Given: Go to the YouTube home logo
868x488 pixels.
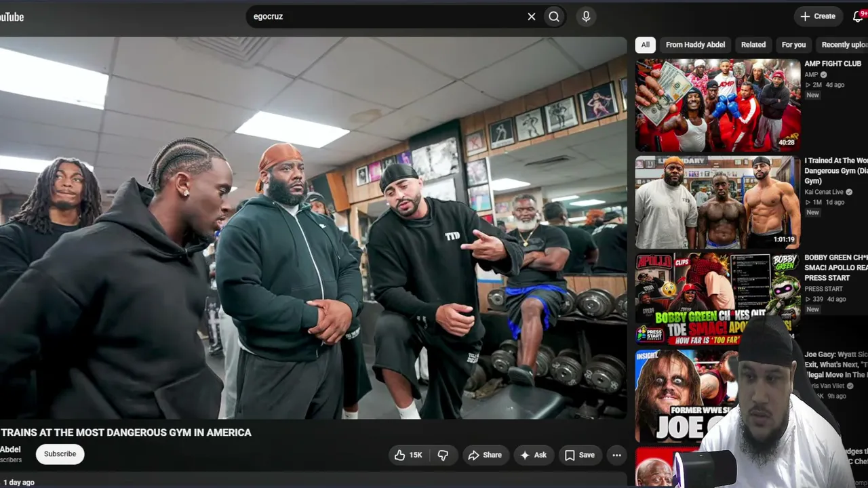Looking at the screenshot, I should (x=12, y=17).
